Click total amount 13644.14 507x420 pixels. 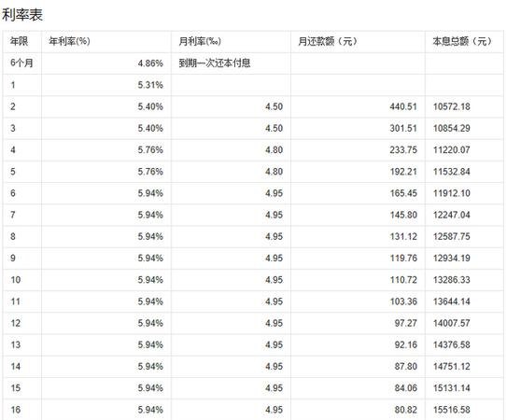point(452,301)
